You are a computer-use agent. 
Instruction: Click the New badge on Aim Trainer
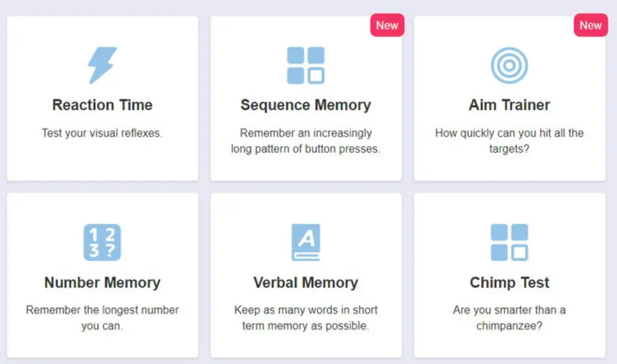[590, 25]
